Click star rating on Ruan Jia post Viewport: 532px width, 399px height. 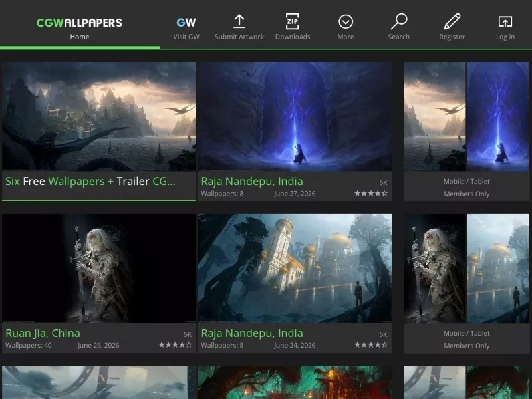point(175,345)
